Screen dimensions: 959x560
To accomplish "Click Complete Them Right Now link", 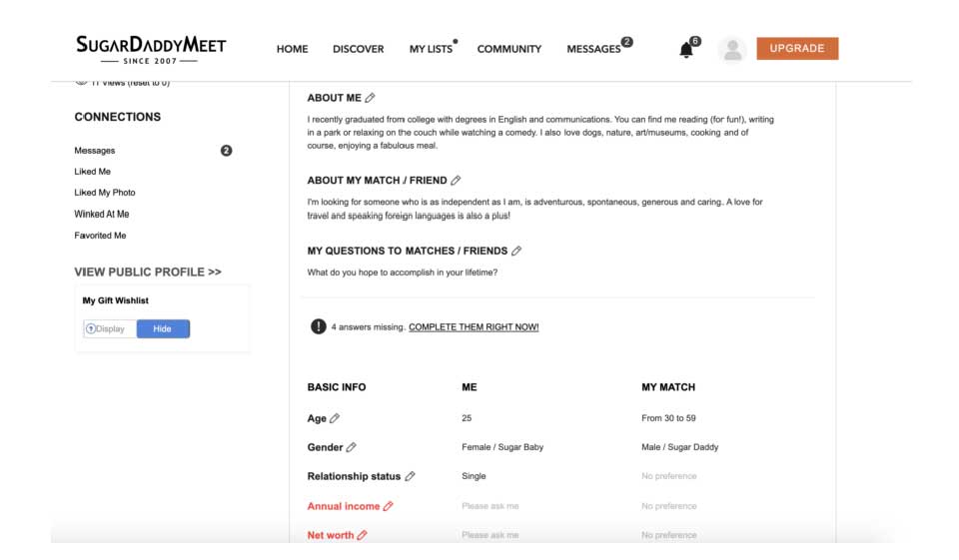I will click(474, 326).
